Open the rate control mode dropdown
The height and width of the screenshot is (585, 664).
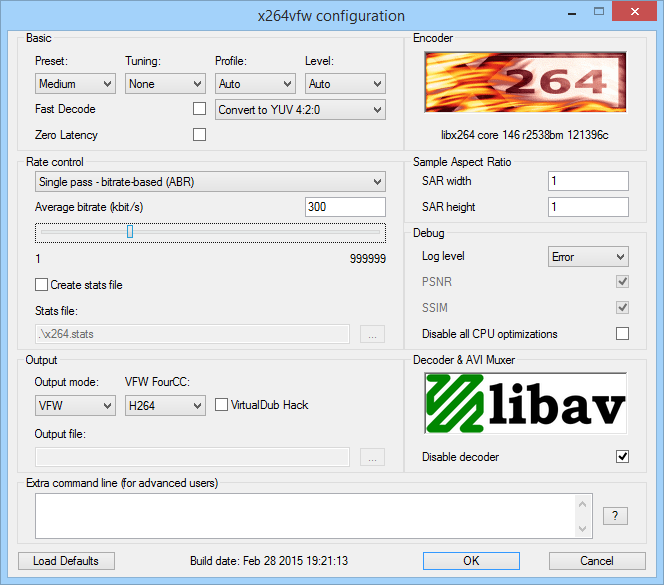pos(210,182)
